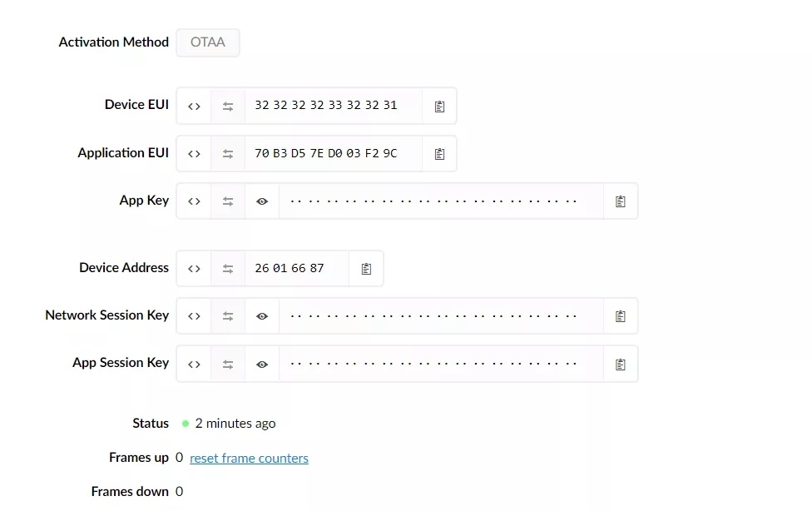Screen dimensions: 812x511
Task: Click the masked App Key field
Action: pos(433,201)
